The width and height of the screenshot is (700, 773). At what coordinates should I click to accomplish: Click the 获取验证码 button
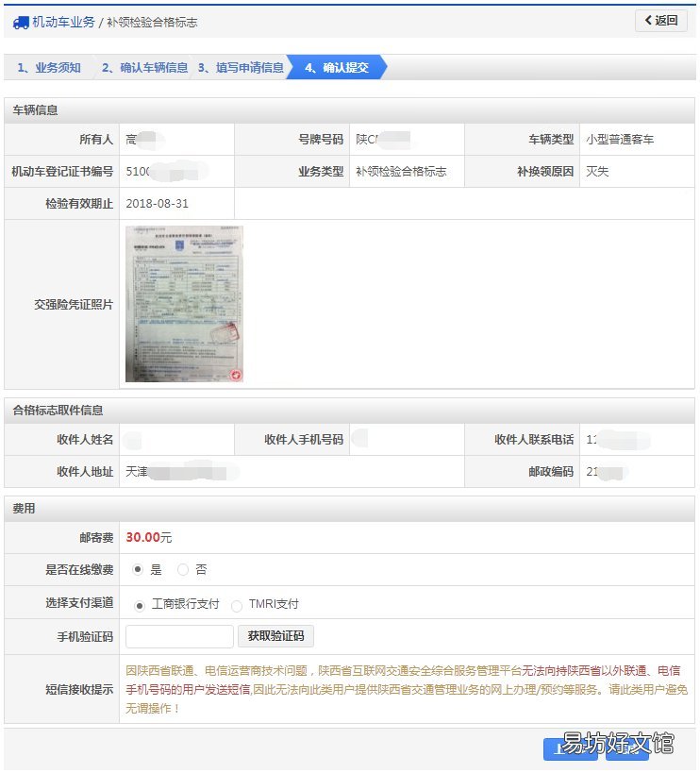tap(275, 636)
